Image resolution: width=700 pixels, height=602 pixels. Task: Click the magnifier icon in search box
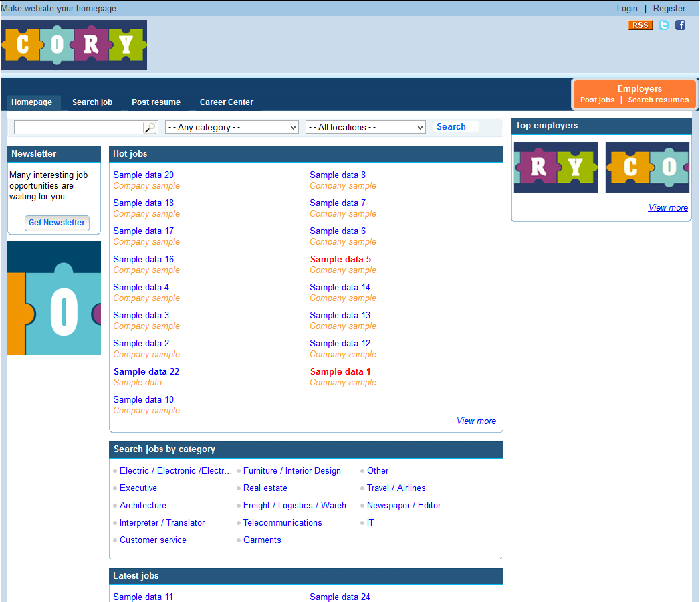click(x=150, y=127)
